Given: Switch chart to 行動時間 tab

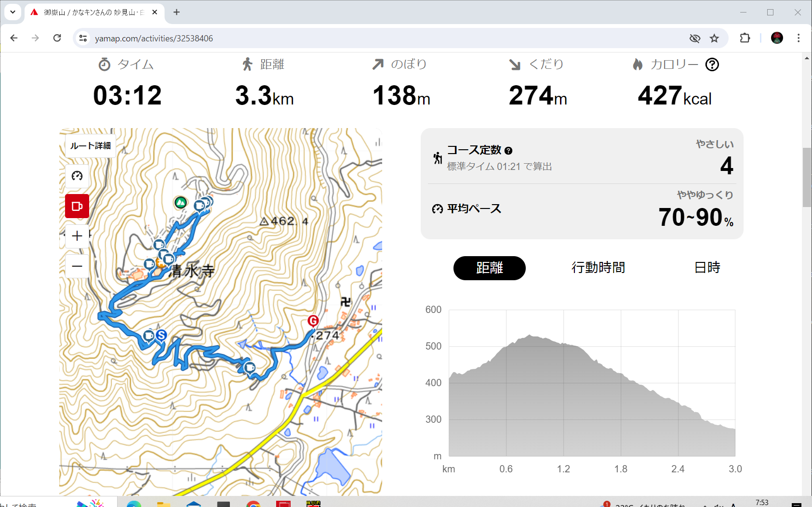Looking at the screenshot, I should coord(598,268).
